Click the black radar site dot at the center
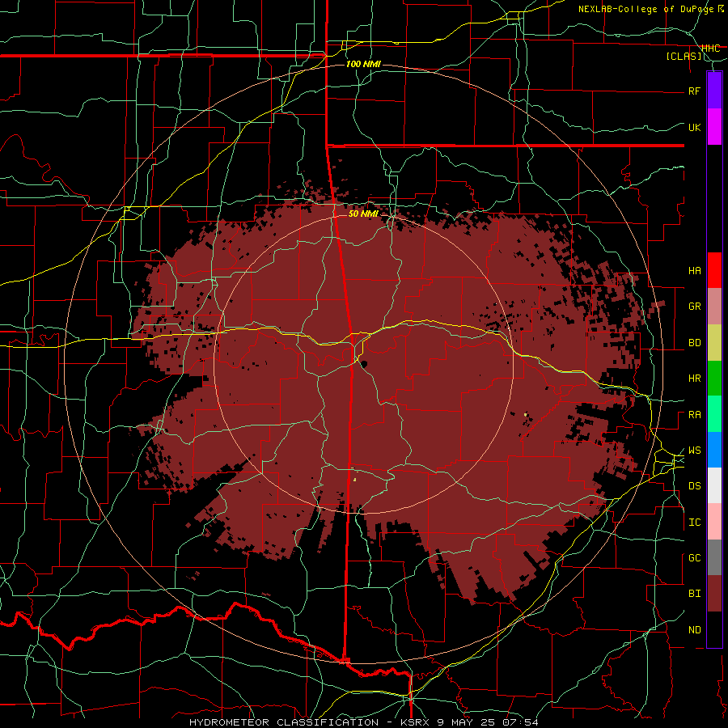 [364, 363]
